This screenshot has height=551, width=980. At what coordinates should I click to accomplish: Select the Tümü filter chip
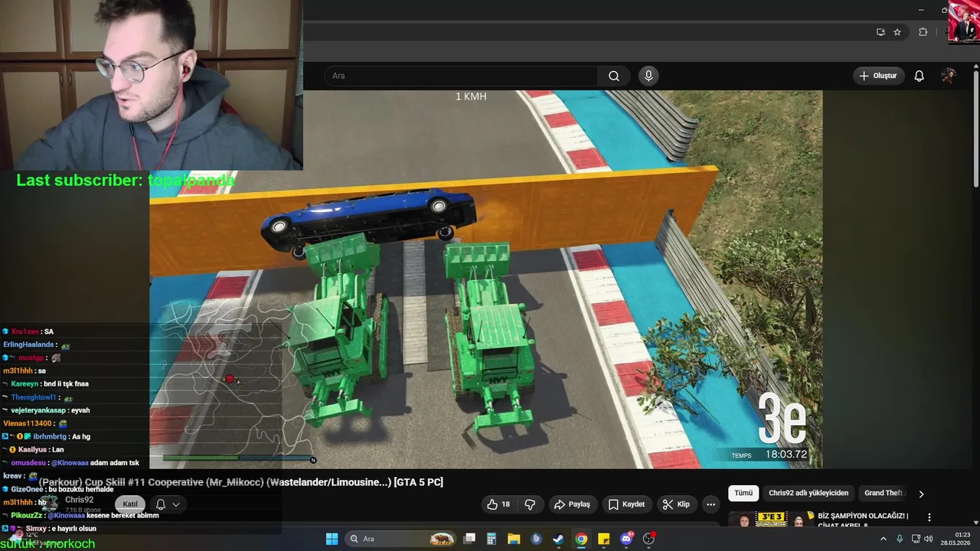coord(743,493)
